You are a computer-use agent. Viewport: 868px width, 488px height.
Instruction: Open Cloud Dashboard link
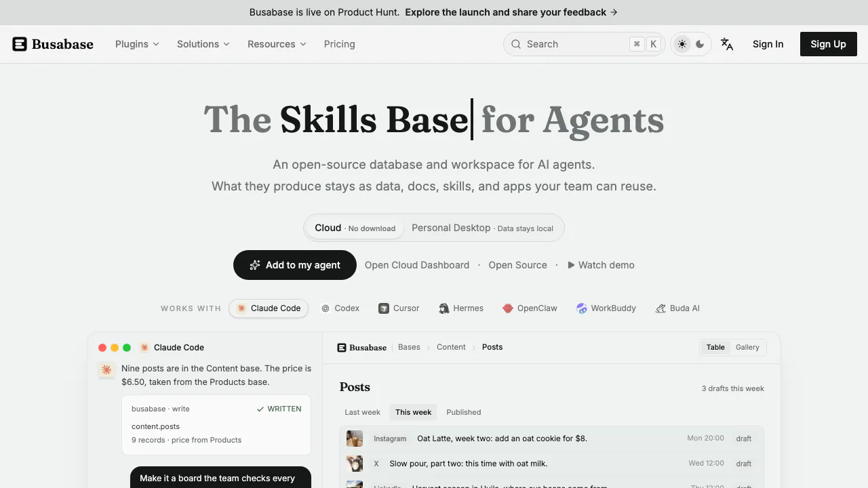coord(417,265)
